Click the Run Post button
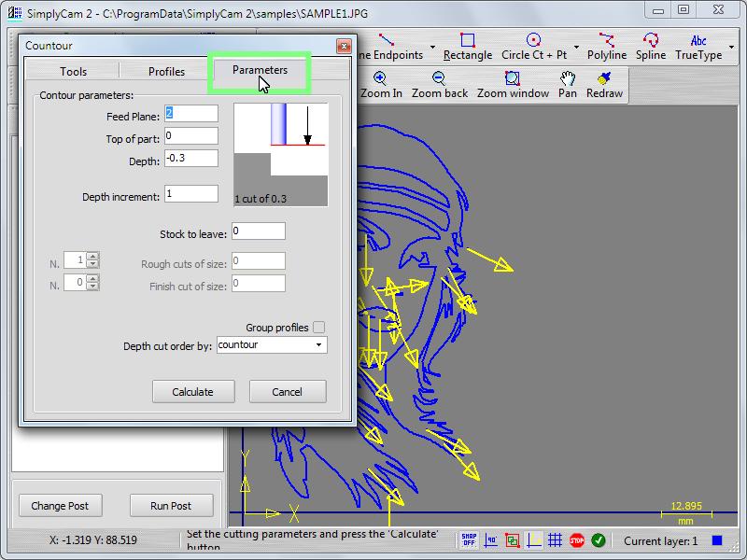Screen dimensions: 747x560 pyautogui.click(x=171, y=506)
